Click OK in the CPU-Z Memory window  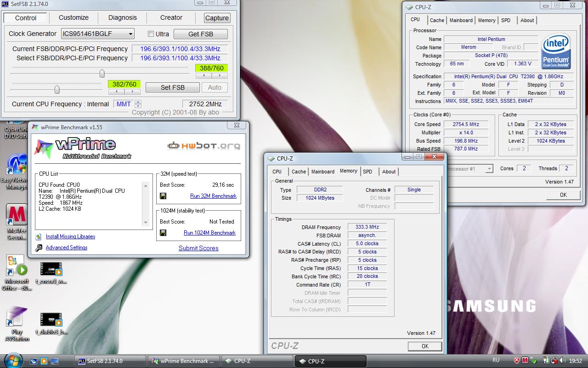click(425, 346)
